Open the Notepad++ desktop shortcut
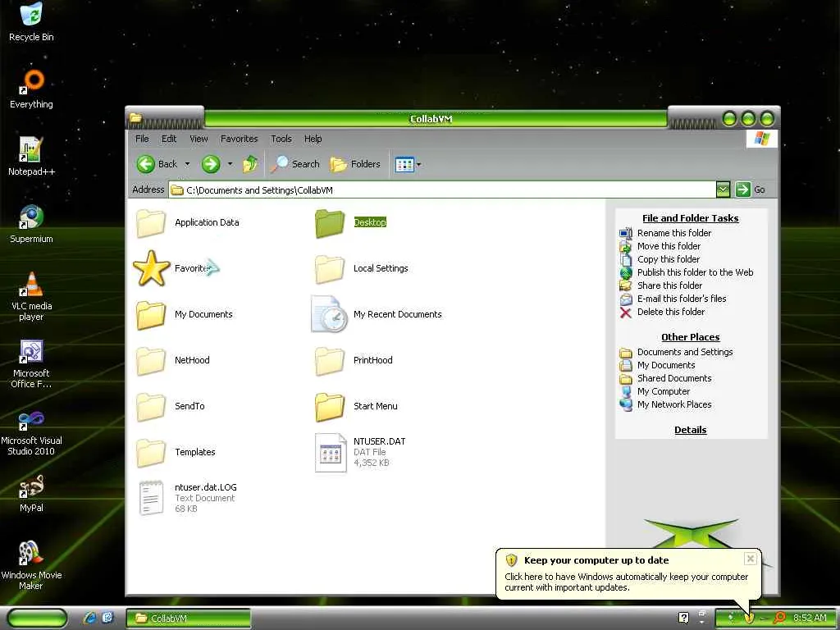This screenshot has height=630, width=840. [31, 157]
